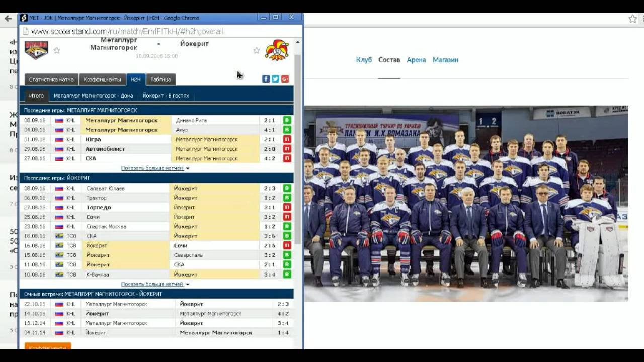Image resolution: width=644 pixels, height=362 pixels.
Task: Click the 13.12.14 head-to-head match date
Action: coord(35,323)
